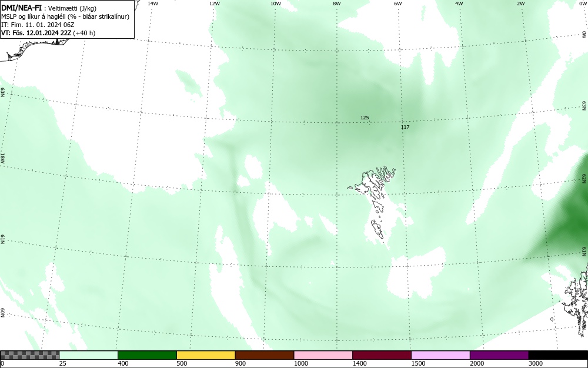This screenshot has height=368, width=588.
Task: Click the CAPE value 117 on map
Action: [405, 127]
